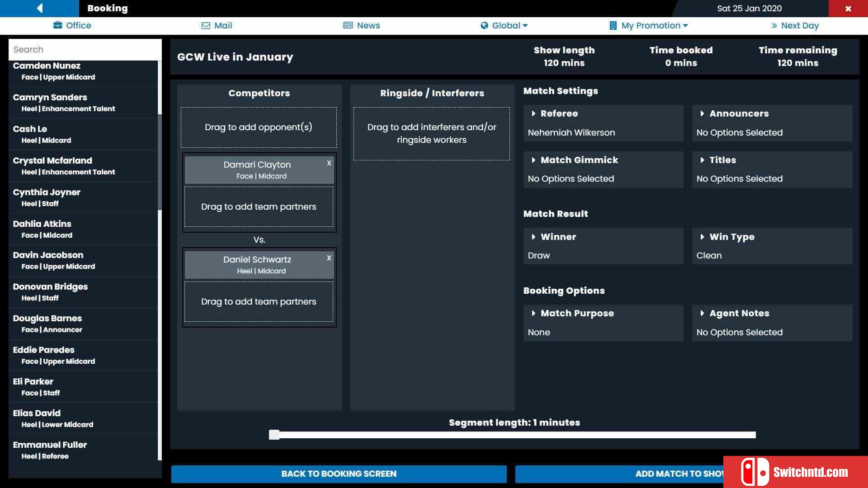
Task: Remove Daniel Schwartz with the x
Action: coord(329,258)
